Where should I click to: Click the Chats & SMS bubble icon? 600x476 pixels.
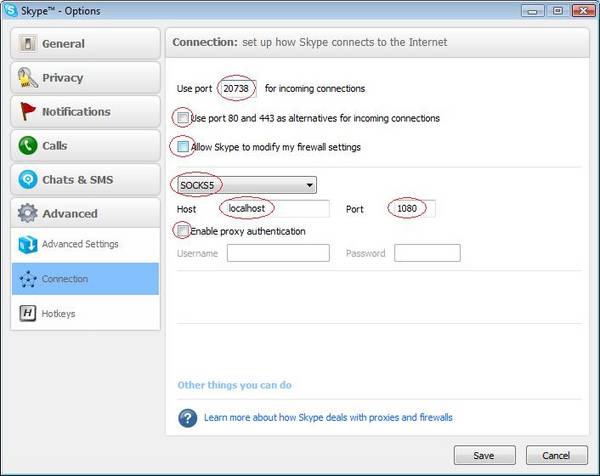click(28, 179)
